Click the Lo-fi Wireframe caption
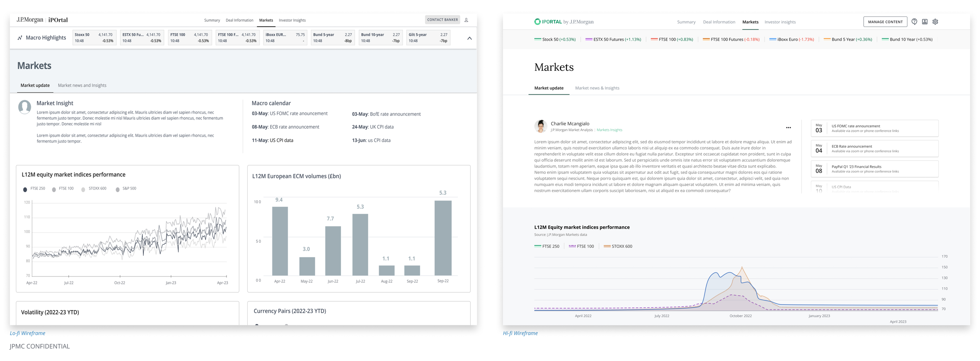Image resolution: width=980 pixels, height=361 pixels. [x=27, y=333]
